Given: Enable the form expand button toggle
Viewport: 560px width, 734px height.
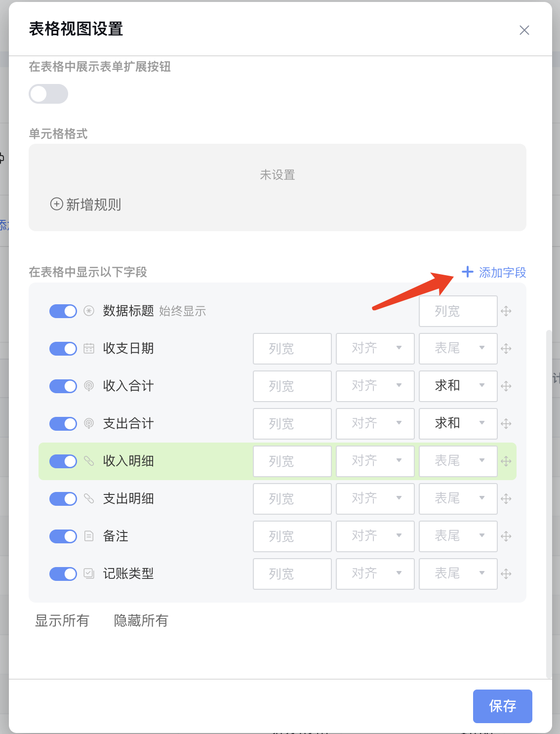Looking at the screenshot, I should (x=48, y=94).
